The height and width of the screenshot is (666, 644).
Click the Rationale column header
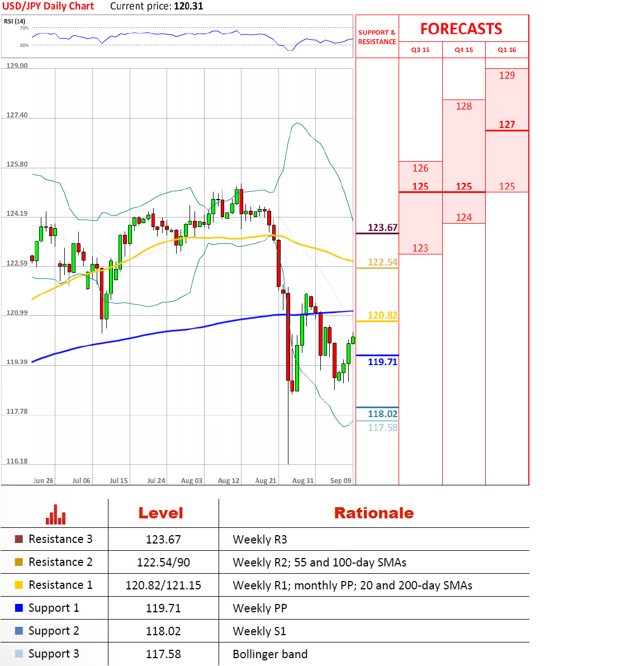point(373,513)
